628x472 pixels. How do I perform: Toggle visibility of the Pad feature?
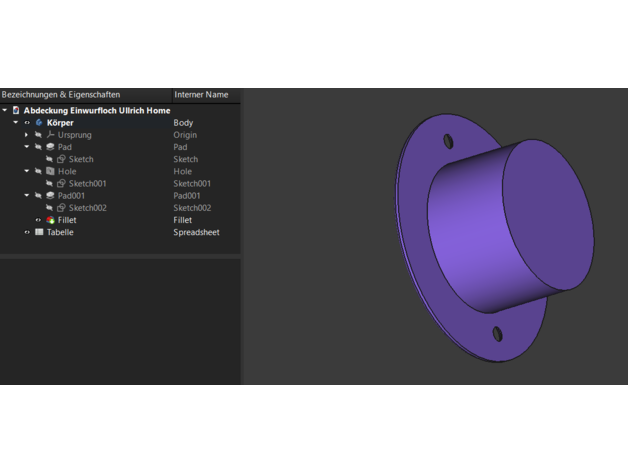[38, 147]
